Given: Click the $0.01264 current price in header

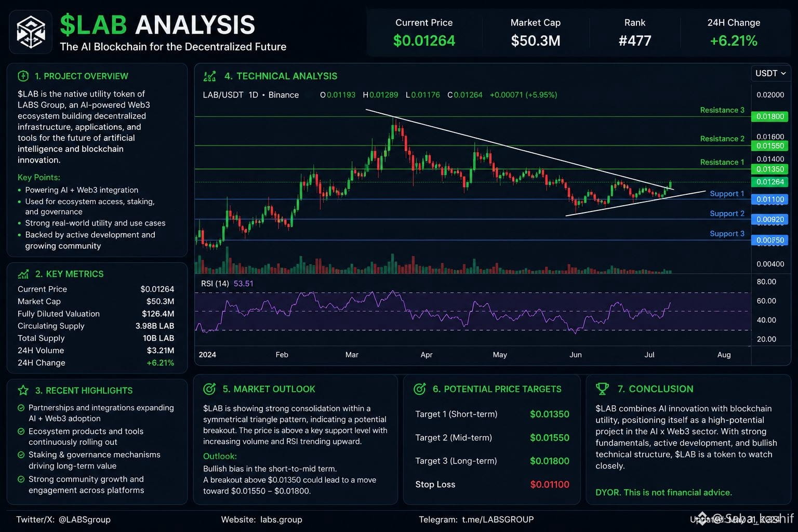Looking at the screenshot, I should (424, 41).
